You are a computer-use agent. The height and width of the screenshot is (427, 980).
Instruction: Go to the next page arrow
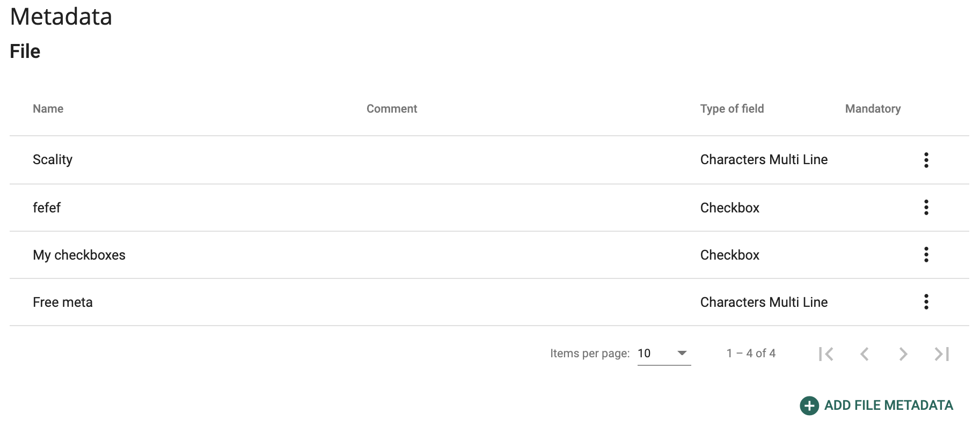coord(903,354)
